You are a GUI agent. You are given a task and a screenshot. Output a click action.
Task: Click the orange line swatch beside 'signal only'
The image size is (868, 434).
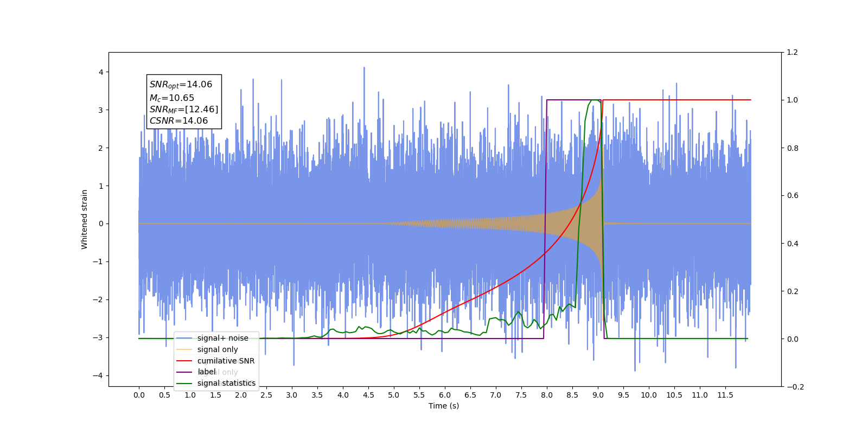click(x=184, y=349)
